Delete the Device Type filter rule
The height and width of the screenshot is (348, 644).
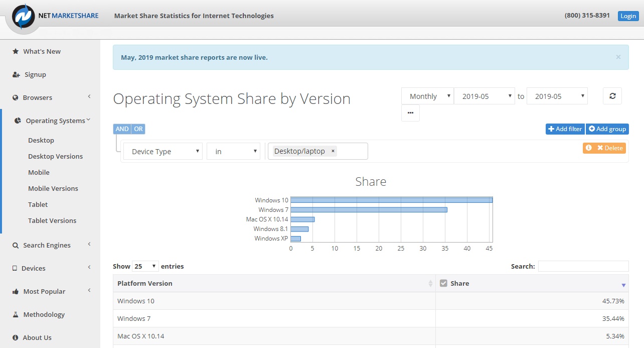tap(610, 148)
